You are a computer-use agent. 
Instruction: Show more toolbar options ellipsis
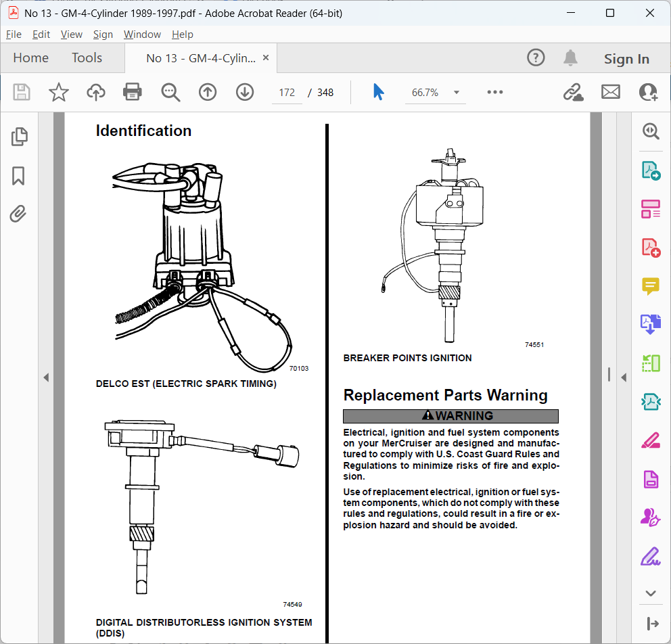pos(494,92)
